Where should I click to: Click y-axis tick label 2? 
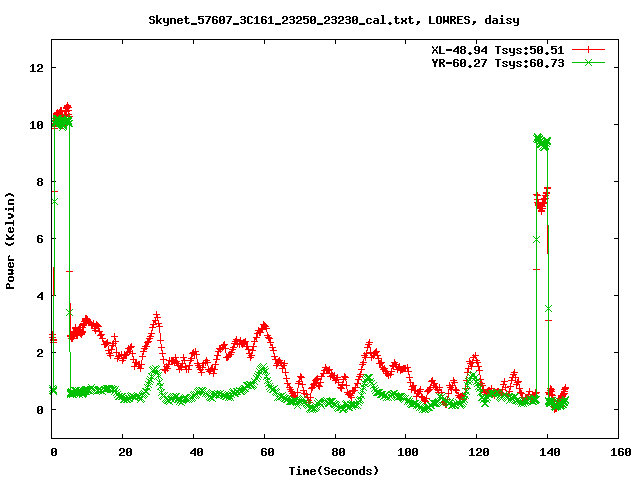tap(40, 353)
